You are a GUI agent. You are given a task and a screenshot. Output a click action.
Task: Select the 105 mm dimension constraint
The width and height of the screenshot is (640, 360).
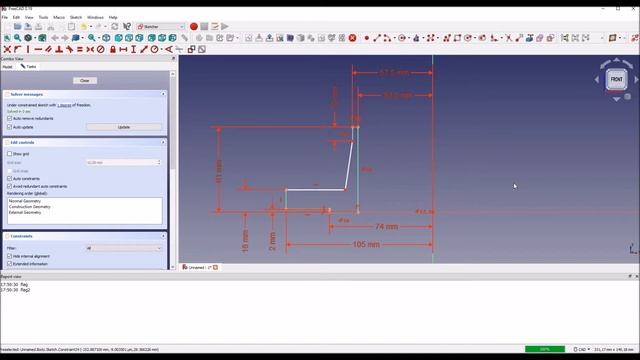[x=366, y=244]
